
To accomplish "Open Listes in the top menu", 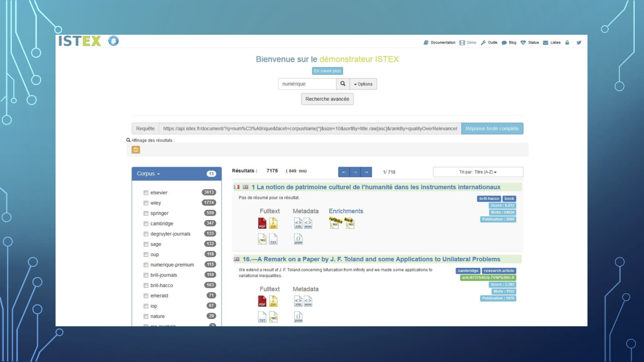I will click(x=552, y=42).
